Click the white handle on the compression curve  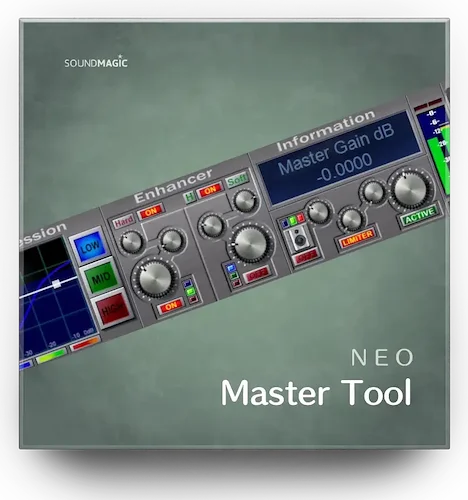pyautogui.click(x=56, y=284)
